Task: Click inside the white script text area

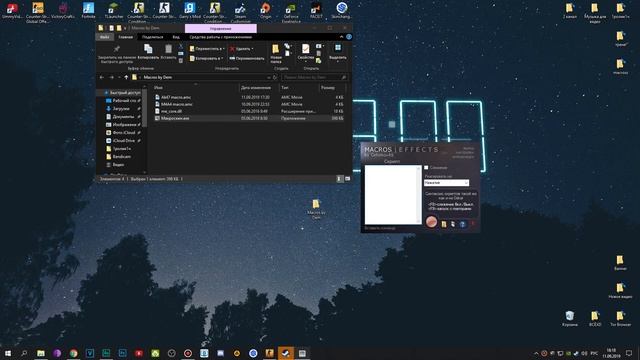Action: (x=390, y=195)
